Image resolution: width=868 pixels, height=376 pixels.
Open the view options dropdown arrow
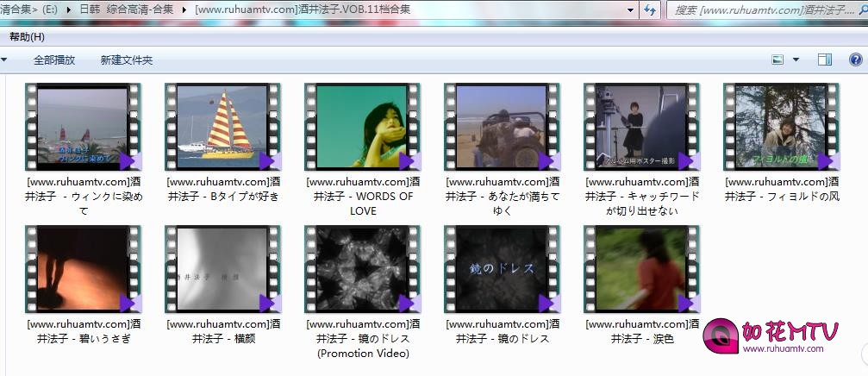(x=796, y=60)
